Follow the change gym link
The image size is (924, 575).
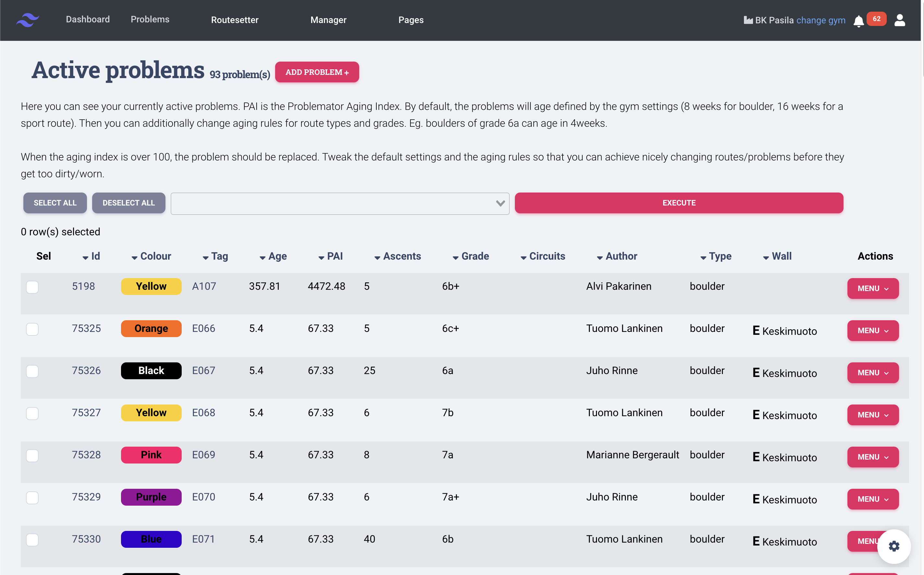tap(821, 20)
